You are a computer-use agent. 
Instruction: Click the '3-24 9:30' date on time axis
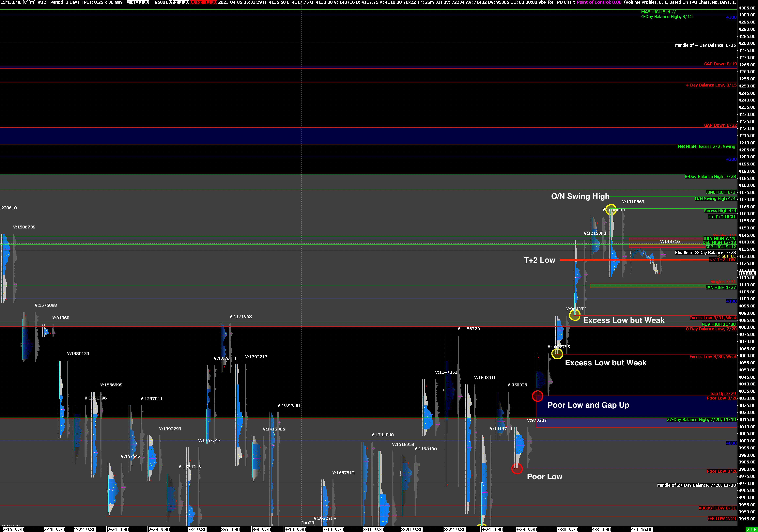492,529
